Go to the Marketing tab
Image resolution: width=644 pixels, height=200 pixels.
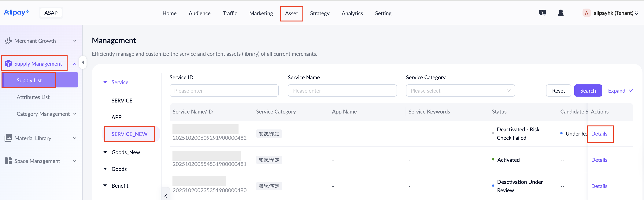261,13
